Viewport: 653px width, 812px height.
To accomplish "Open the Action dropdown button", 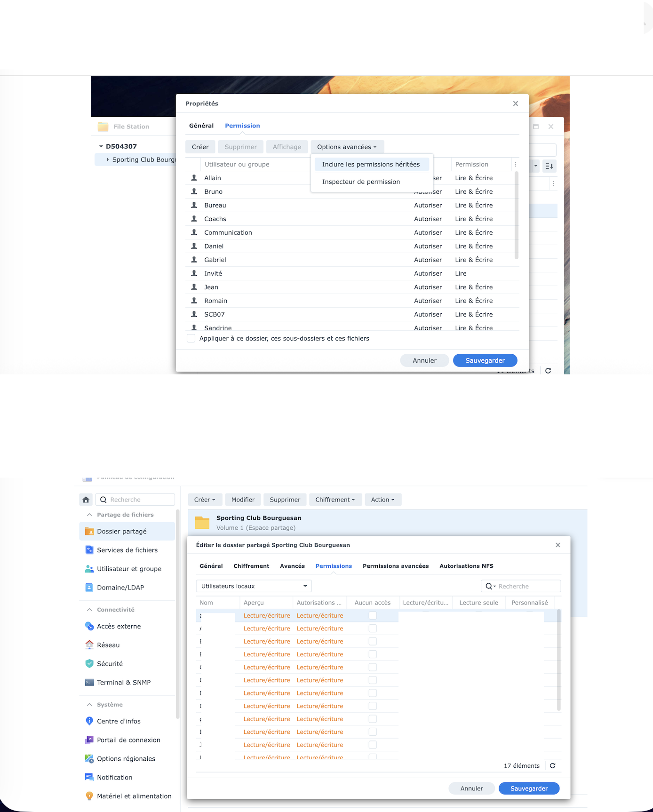I will click(x=383, y=500).
